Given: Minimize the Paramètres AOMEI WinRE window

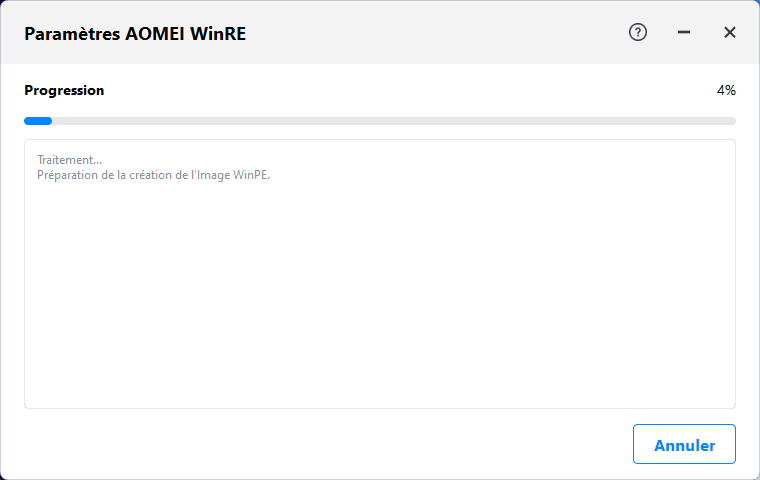Looking at the screenshot, I should tap(684, 32).
